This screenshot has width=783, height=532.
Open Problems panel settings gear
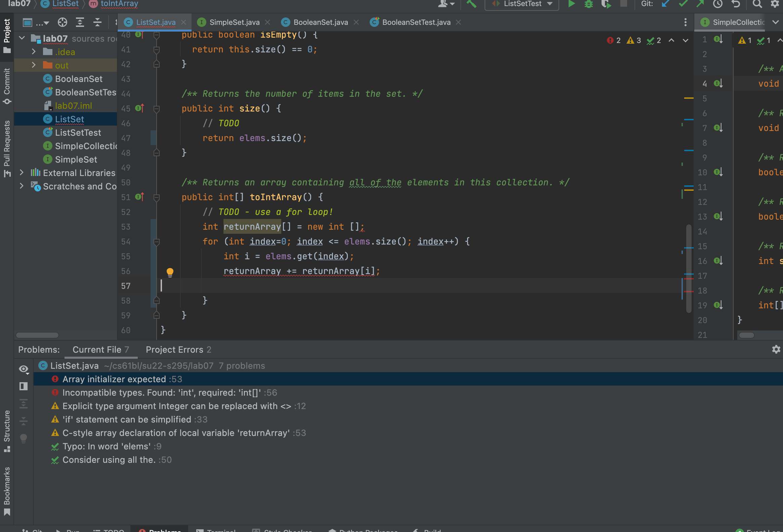pos(776,350)
